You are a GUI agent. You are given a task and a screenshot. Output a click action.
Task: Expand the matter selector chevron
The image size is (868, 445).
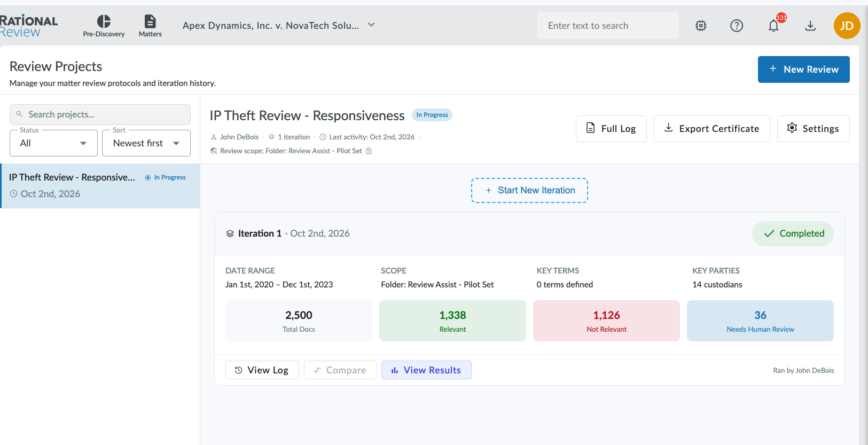pyautogui.click(x=371, y=25)
